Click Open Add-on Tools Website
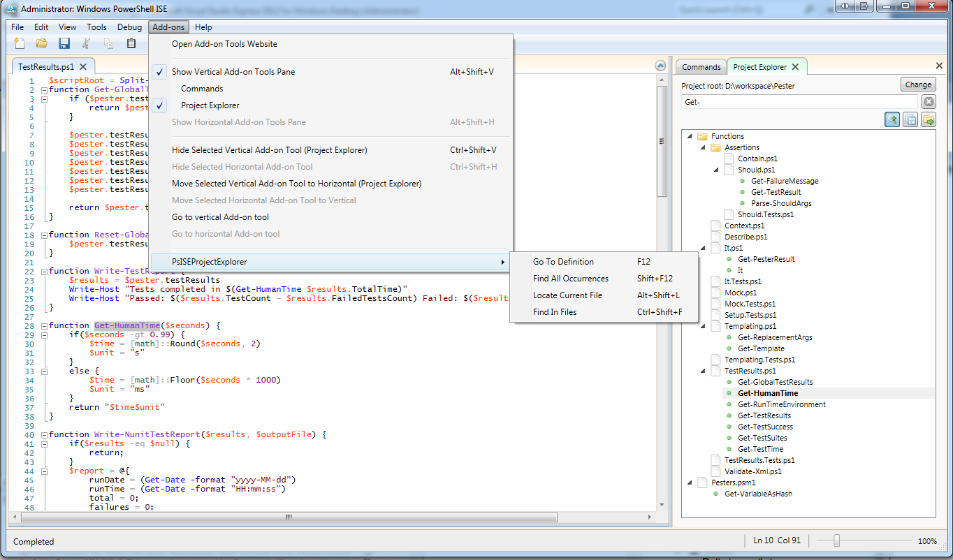The width and height of the screenshot is (953, 560). [331, 44]
